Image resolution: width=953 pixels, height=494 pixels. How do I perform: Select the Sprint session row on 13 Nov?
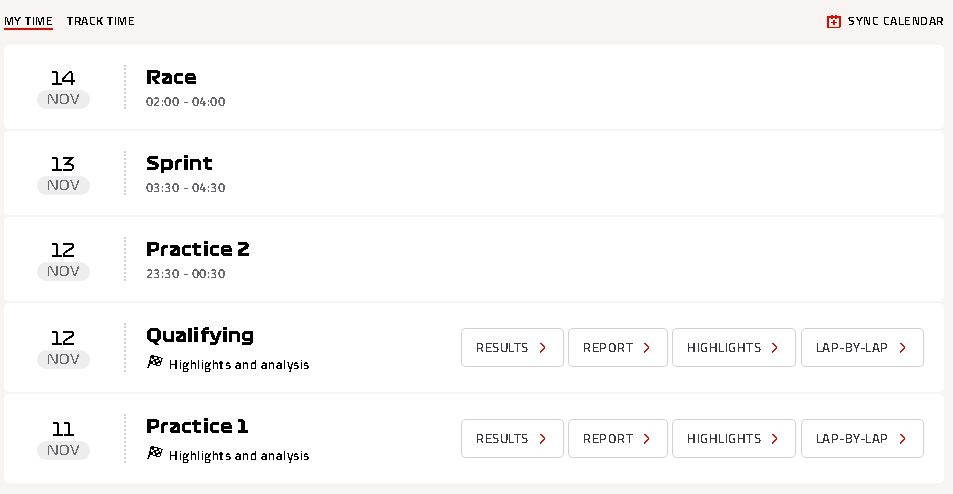[x=473, y=173]
